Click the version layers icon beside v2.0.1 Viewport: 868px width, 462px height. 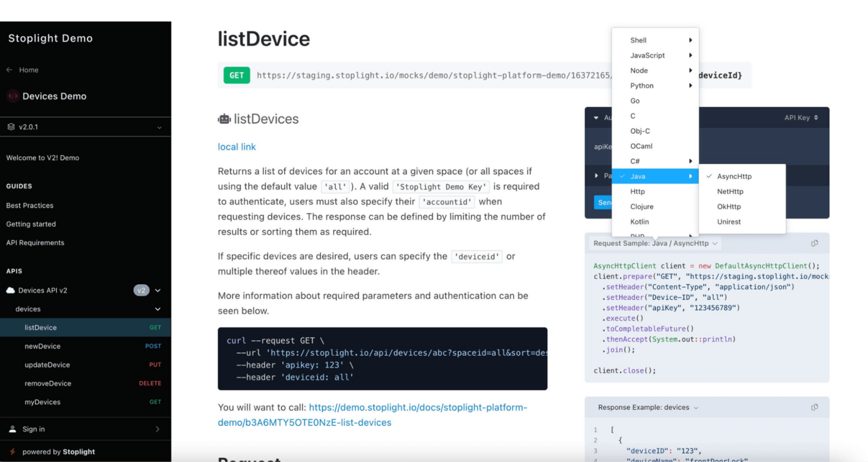tap(11, 127)
